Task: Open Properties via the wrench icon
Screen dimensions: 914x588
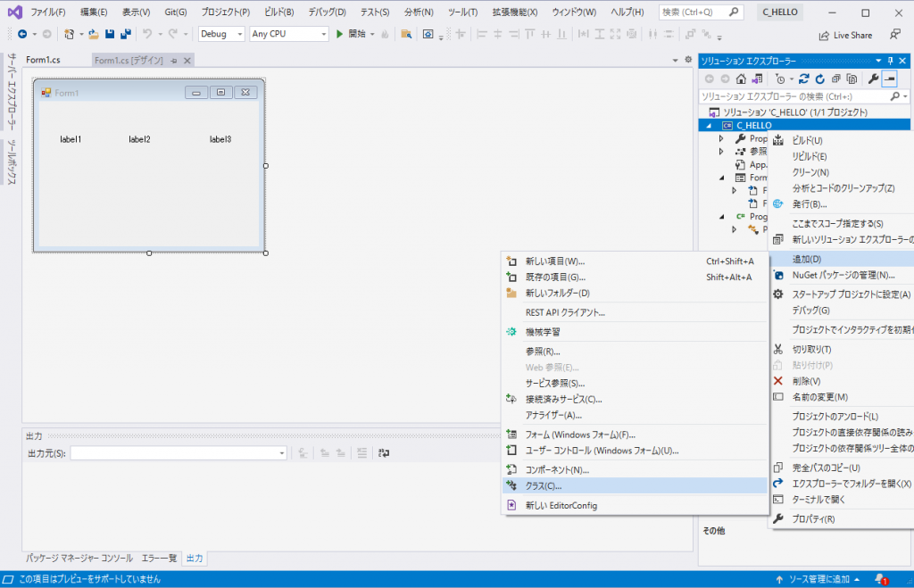Action: (x=872, y=79)
